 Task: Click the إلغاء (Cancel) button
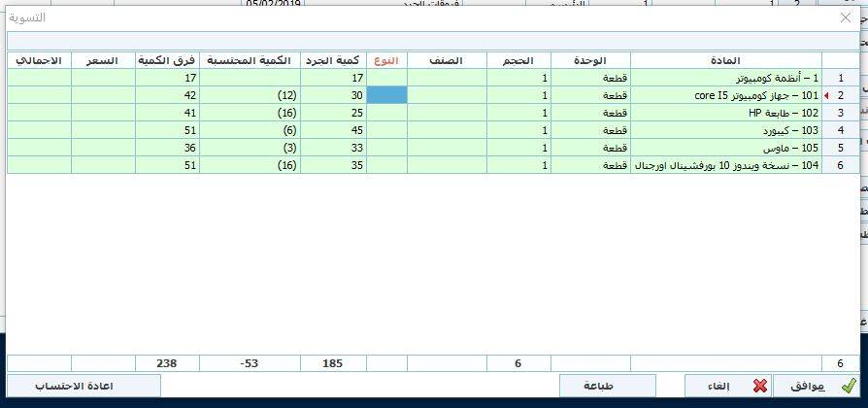(728, 386)
